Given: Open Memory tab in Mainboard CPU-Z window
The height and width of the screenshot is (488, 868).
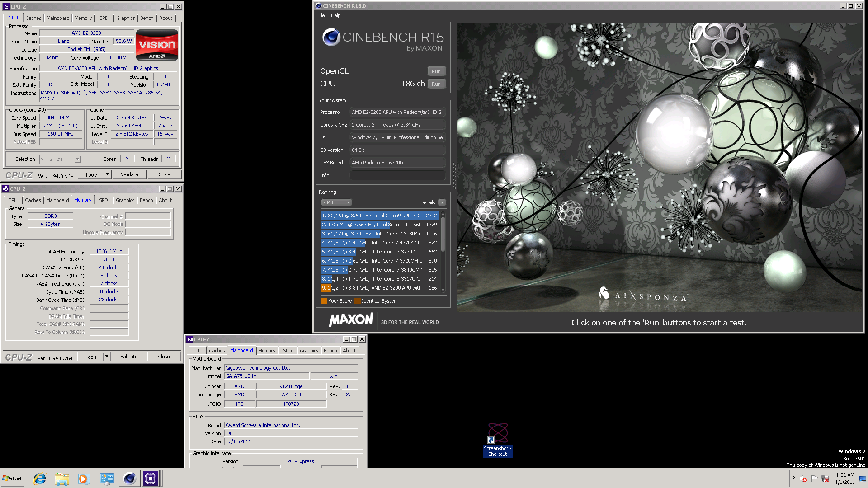Looking at the screenshot, I should (267, 351).
